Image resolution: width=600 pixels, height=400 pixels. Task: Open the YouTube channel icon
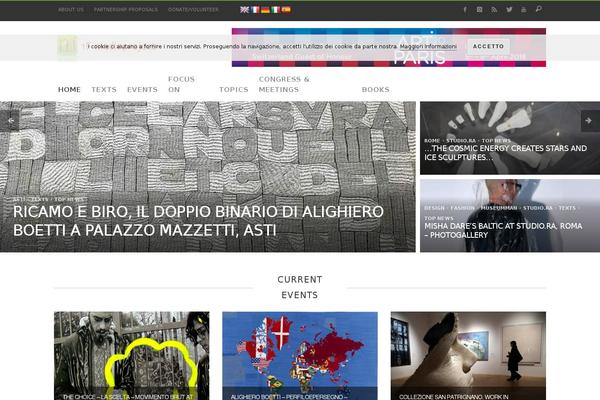523,10
